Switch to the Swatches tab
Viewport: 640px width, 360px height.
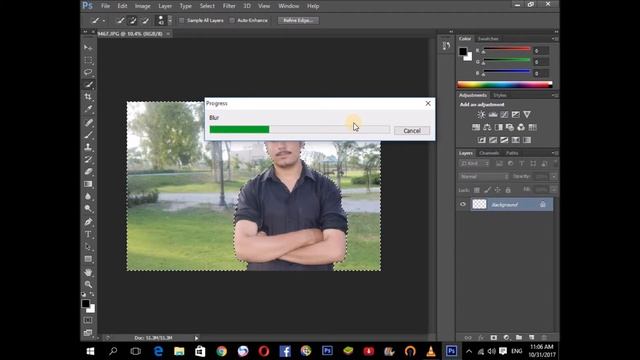click(488, 39)
